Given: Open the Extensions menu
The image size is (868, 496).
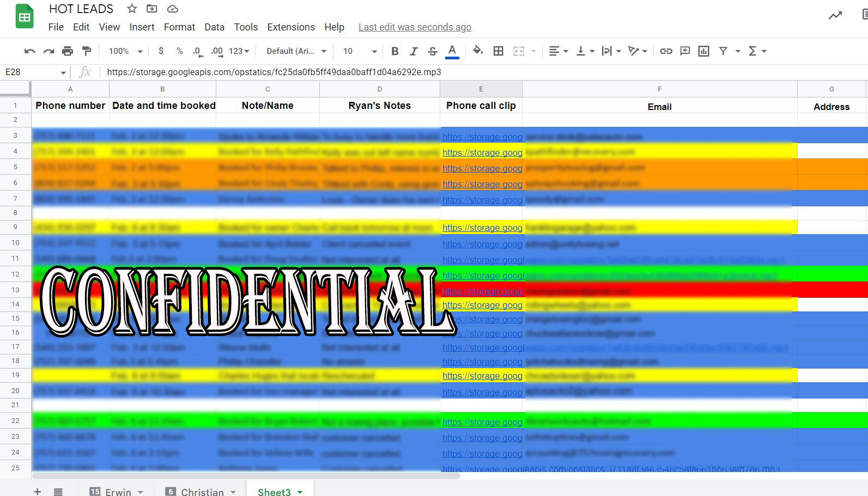Looking at the screenshot, I should 291,27.
